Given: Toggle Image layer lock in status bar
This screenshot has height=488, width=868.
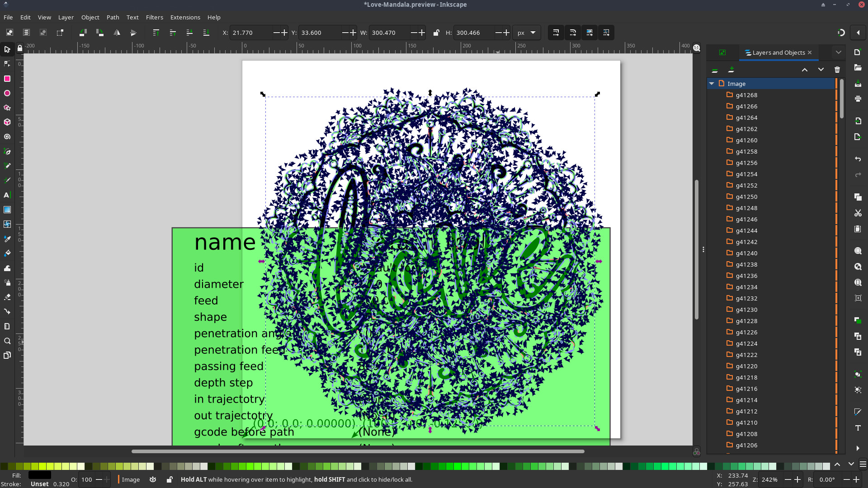Looking at the screenshot, I should point(170,479).
